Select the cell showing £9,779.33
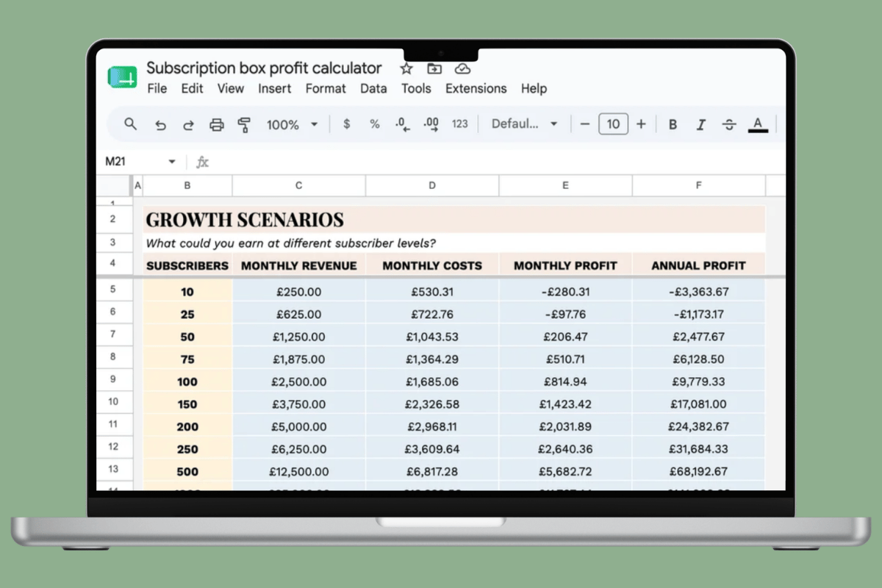 (698, 381)
